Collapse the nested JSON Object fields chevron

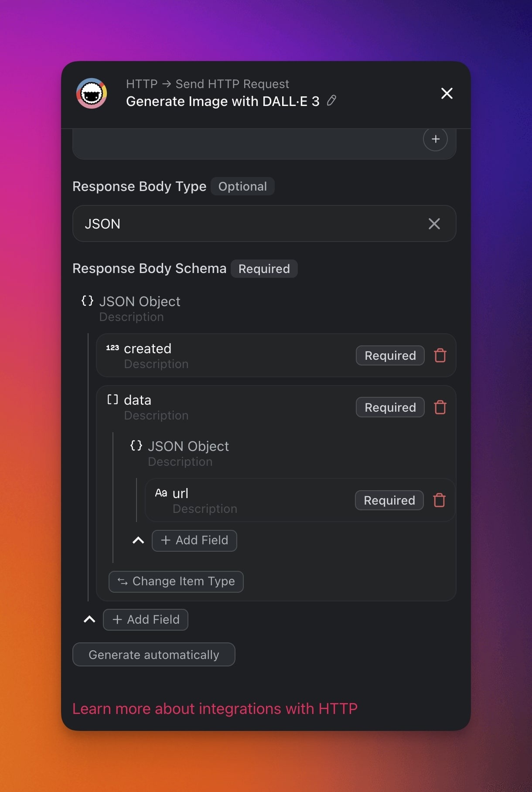[138, 541]
